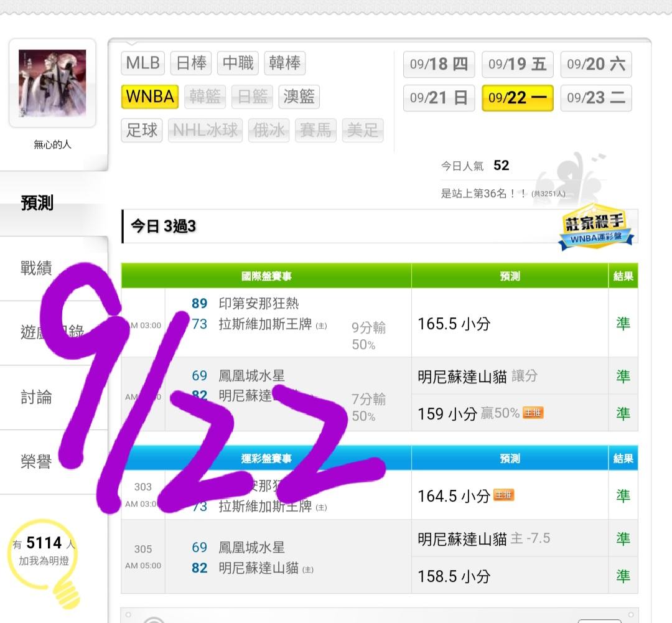Select the MLB league filter
This screenshot has height=623, width=672.
(142, 63)
